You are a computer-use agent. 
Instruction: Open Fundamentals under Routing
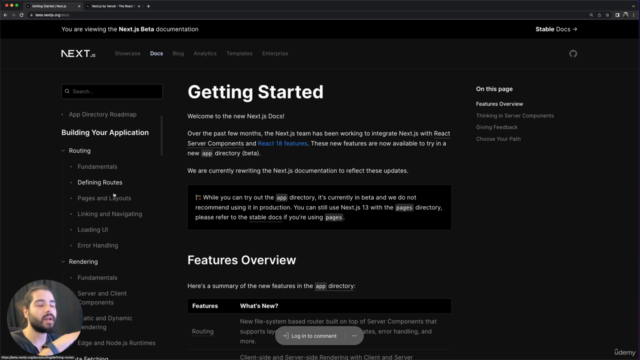click(97, 167)
